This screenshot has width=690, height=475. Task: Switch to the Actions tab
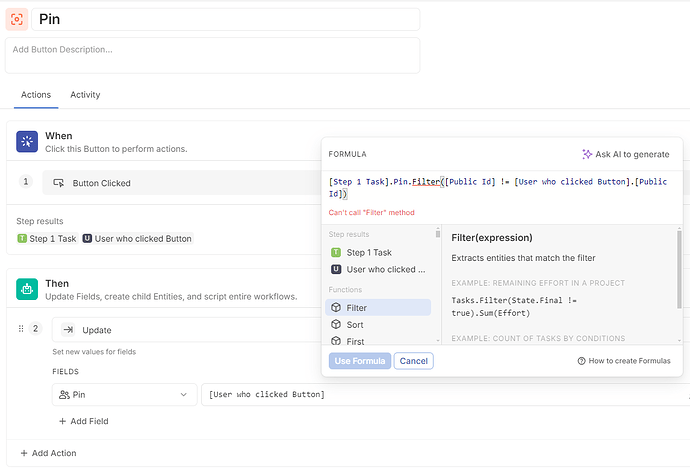click(36, 95)
